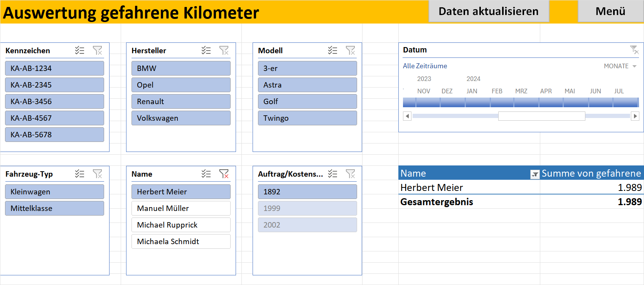The image size is (644, 285).
Task: Clear filter on Kennzeichen slicer
Action: point(98,51)
